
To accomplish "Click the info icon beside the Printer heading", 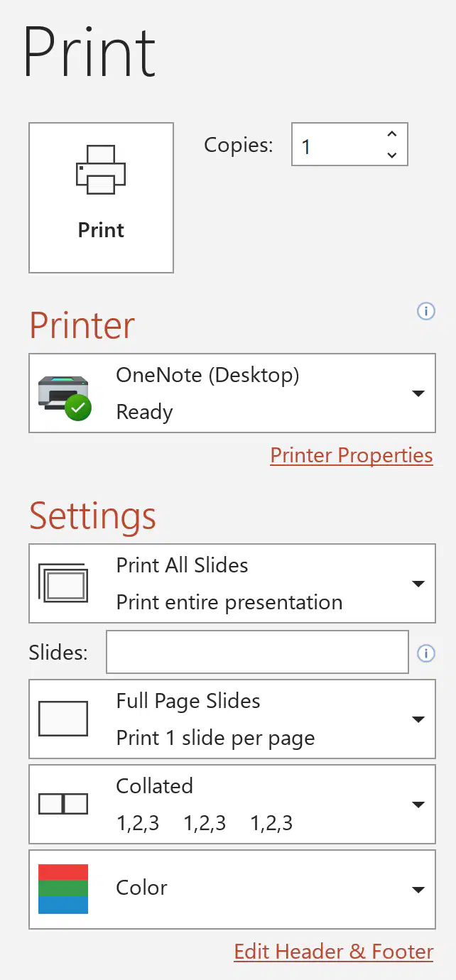I will (425, 311).
